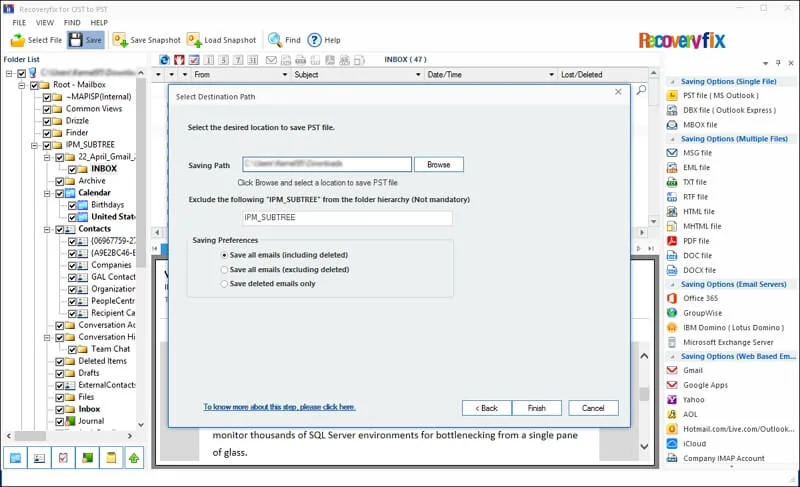This screenshot has height=487, width=800.
Task: Click the Finish button
Action: pyautogui.click(x=537, y=408)
